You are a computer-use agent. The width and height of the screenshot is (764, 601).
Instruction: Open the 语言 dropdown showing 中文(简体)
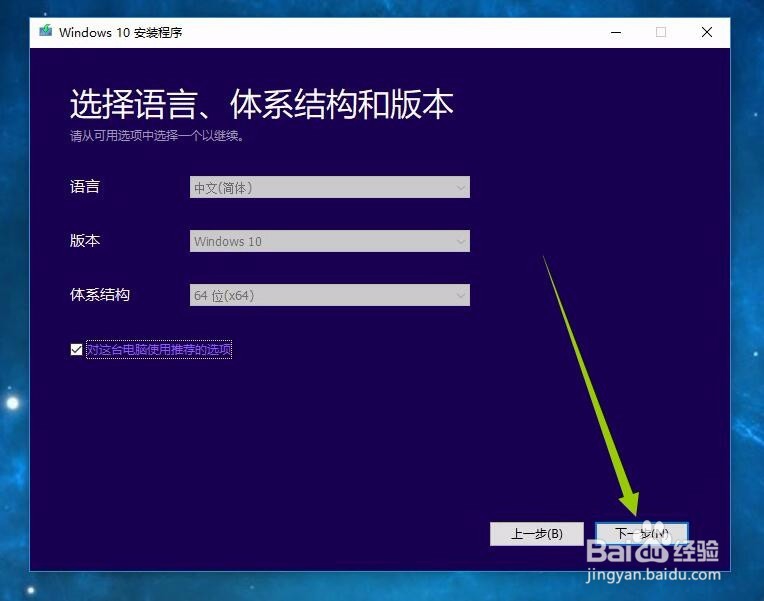pyautogui.click(x=330, y=187)
